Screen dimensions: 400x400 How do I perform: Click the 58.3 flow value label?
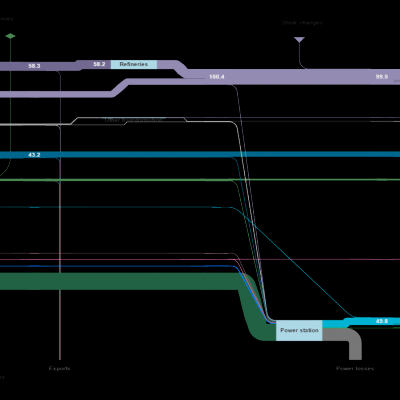tap(34, 66)
